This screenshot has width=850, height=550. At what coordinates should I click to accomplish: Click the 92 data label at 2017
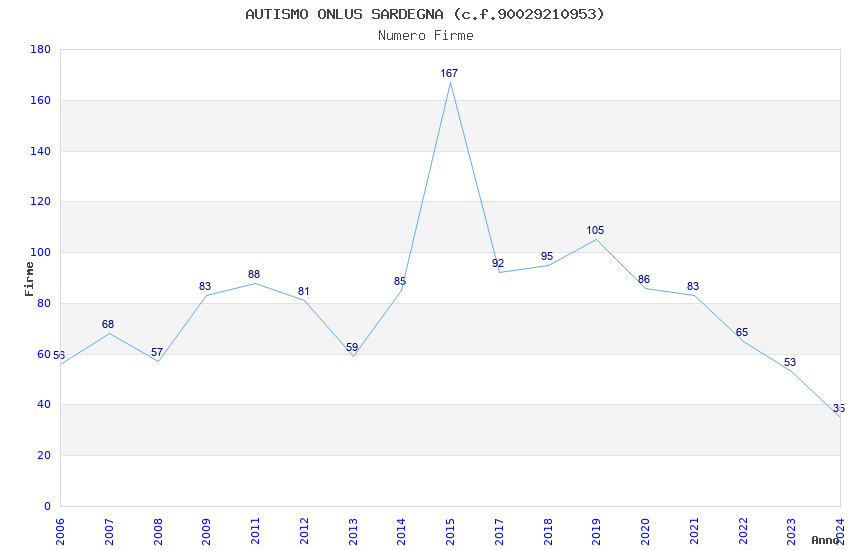(x=498, y=263)
